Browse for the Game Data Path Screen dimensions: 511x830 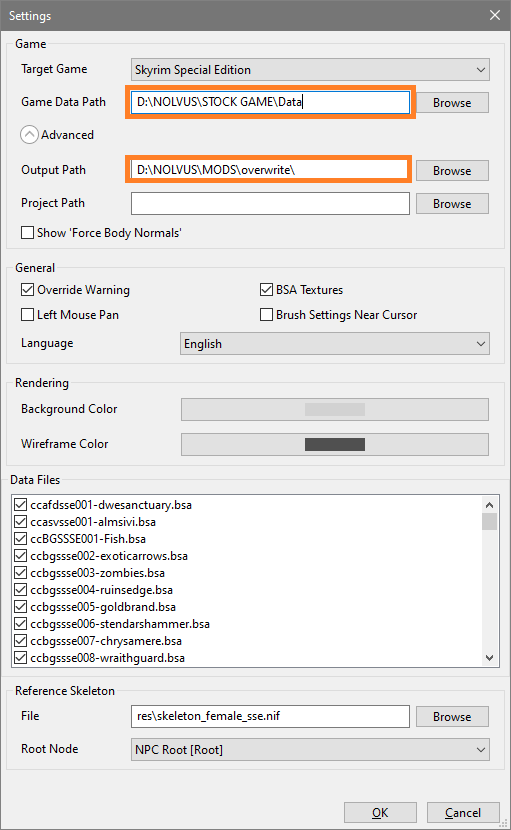click(452, 103)
